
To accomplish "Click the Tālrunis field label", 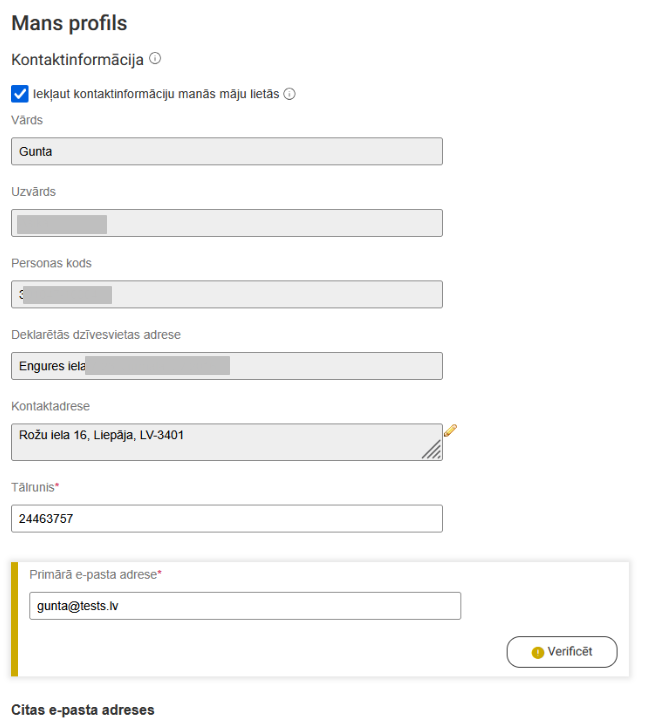I will [x=35, y=487].
